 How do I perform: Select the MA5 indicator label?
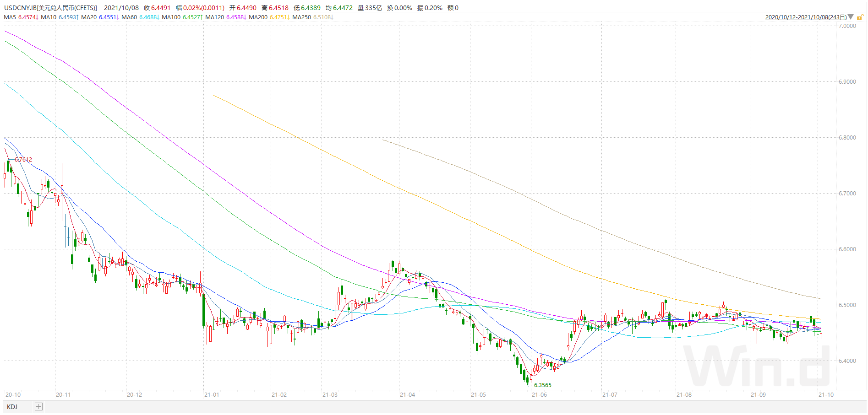pos(20,17)
